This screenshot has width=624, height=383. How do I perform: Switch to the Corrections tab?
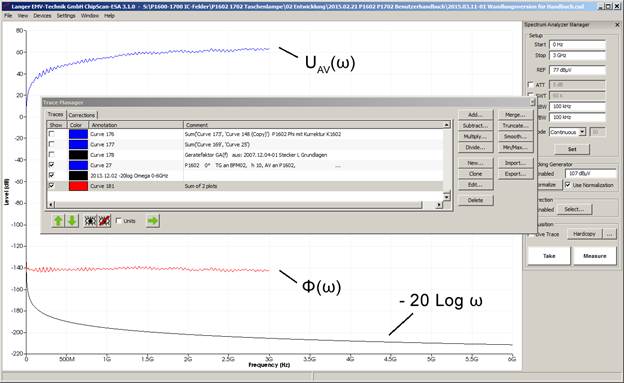click(x=82, y=115)
